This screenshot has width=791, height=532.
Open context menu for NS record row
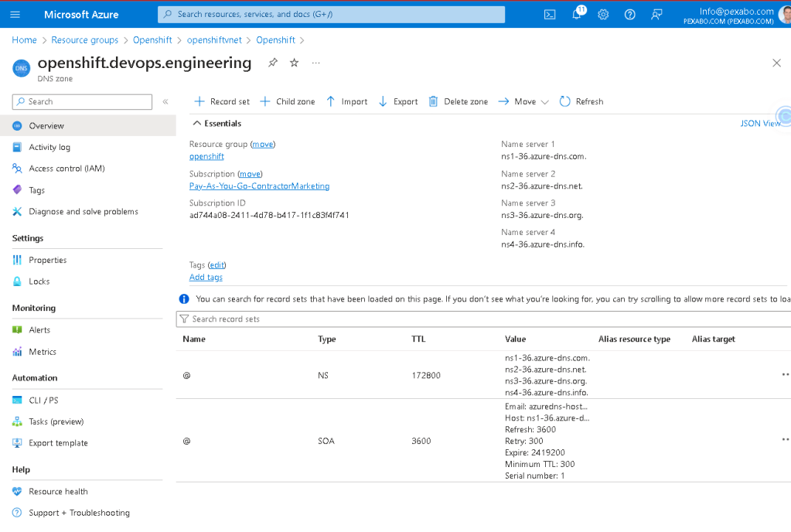pos(785,375)
